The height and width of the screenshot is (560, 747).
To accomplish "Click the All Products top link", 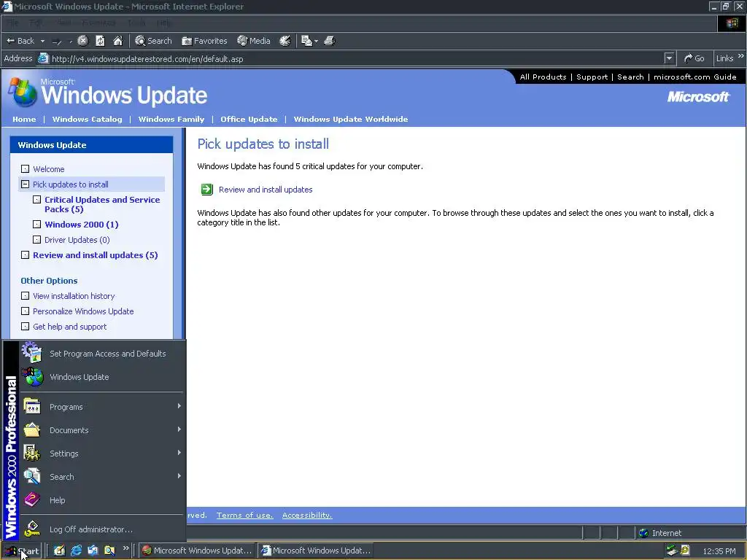I will coord(543,77).
